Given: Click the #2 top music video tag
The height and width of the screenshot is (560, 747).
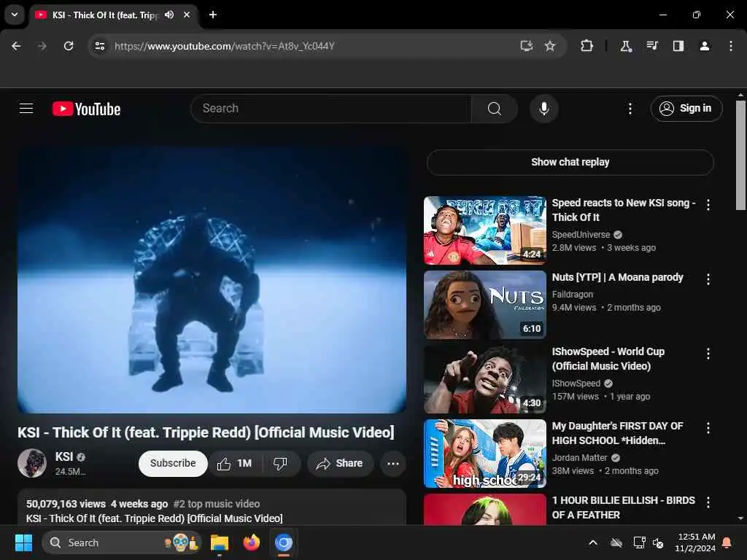Looking at the screenshot, I should coord(216,504).
